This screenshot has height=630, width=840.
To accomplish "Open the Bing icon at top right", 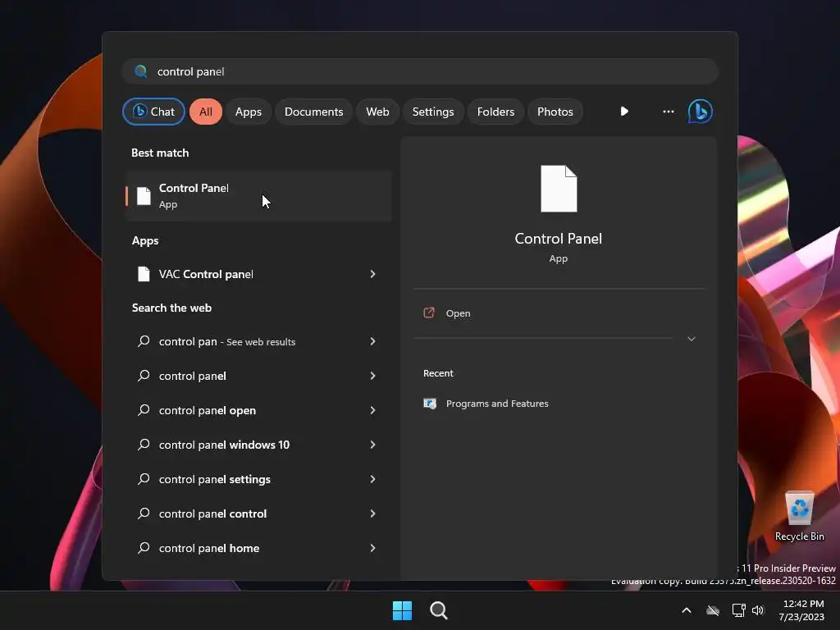I will pyautogui.click(x=700, y=112).
